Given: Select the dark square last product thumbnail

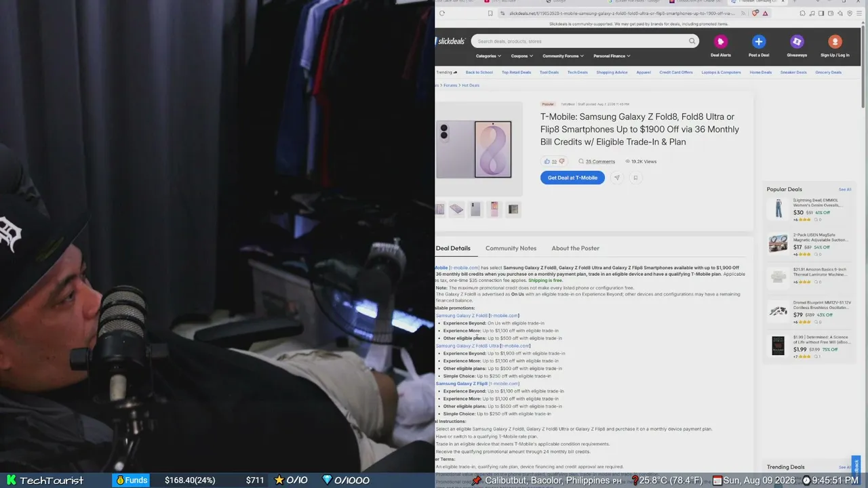Looking at the screenshot, I should coord(513,209).
